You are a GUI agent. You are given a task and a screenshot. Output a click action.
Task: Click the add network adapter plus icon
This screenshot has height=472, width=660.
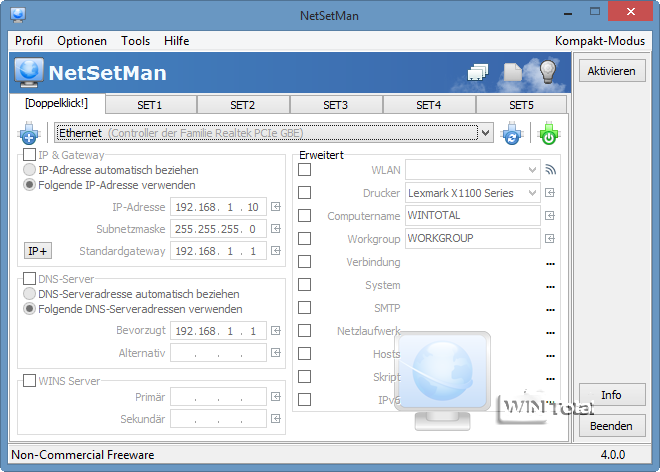(29, 133)
